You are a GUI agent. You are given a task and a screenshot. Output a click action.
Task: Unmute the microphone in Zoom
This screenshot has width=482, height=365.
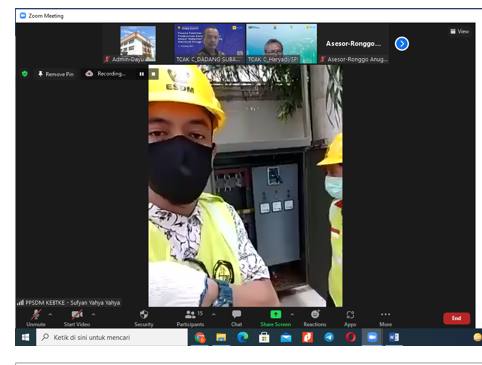point(36,318)
